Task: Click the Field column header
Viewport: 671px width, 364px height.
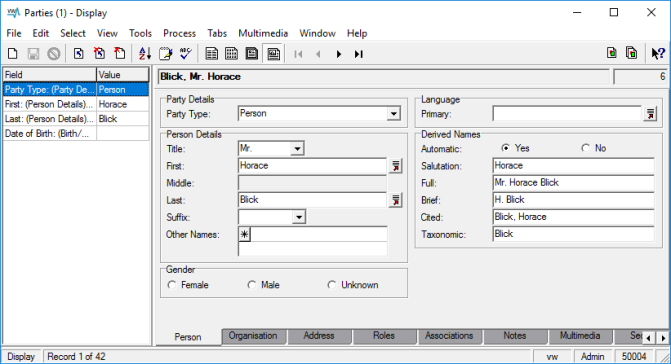Action: click(50, 75)
